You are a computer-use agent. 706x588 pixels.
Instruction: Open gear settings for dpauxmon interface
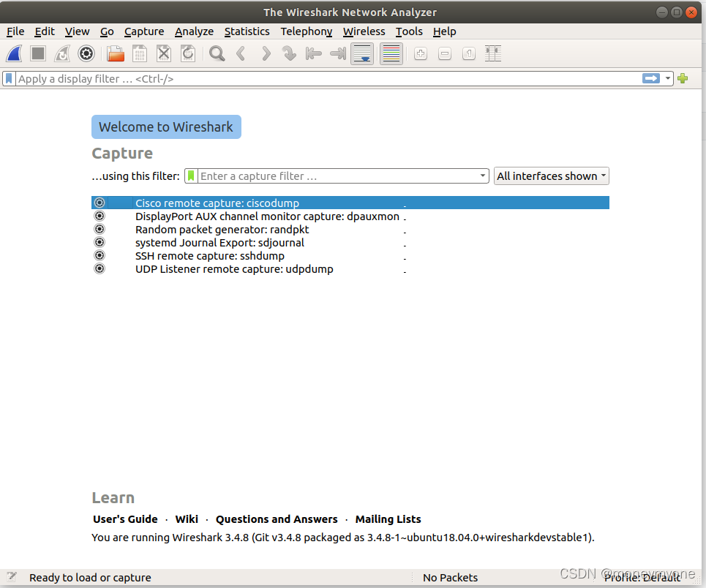[x=99, y=216]
